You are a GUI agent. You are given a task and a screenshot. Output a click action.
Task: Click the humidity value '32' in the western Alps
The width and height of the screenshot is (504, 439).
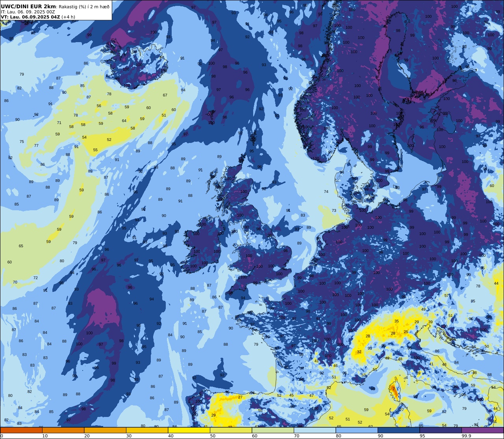[359, 352]
